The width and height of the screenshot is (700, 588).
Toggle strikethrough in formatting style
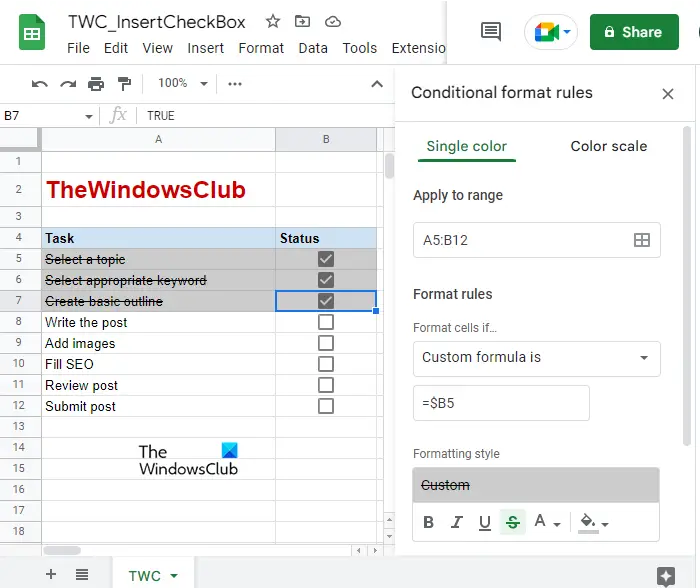click(512, 521)
